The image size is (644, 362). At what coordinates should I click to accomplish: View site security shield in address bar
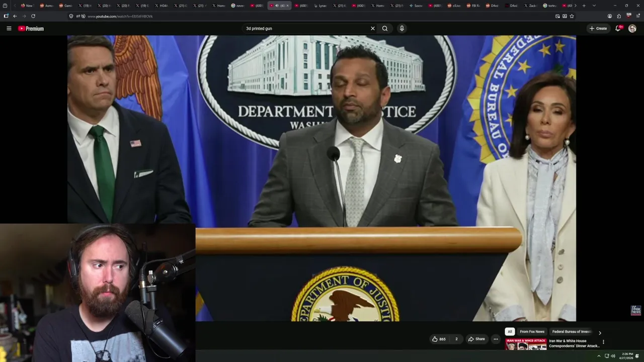[71, 16]
